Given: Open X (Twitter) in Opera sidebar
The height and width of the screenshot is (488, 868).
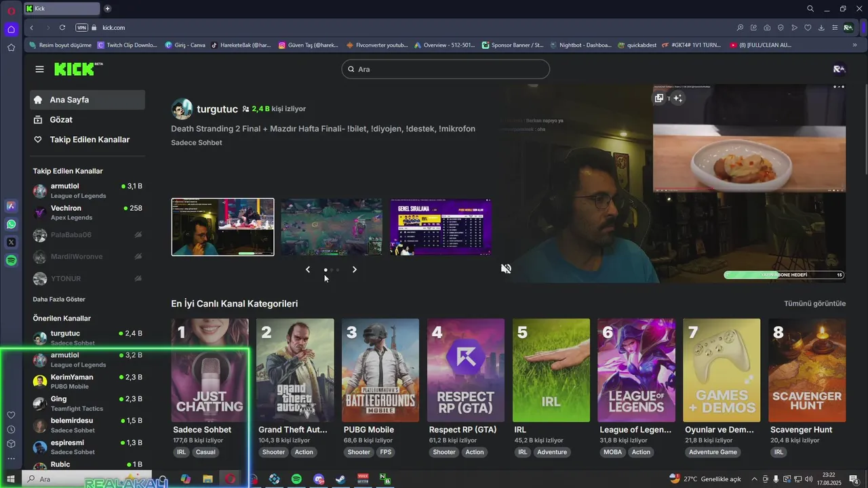Looking at the screenshot, I should (11, 242).
